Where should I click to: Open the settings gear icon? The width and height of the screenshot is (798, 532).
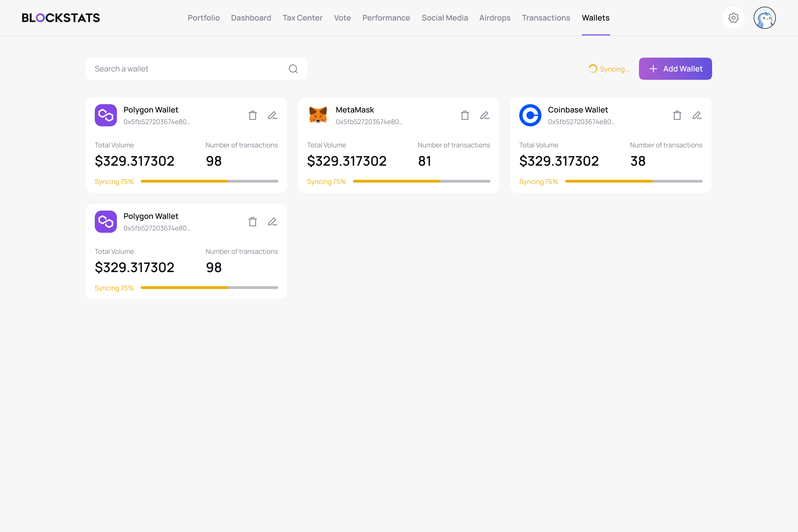[733, 18]
